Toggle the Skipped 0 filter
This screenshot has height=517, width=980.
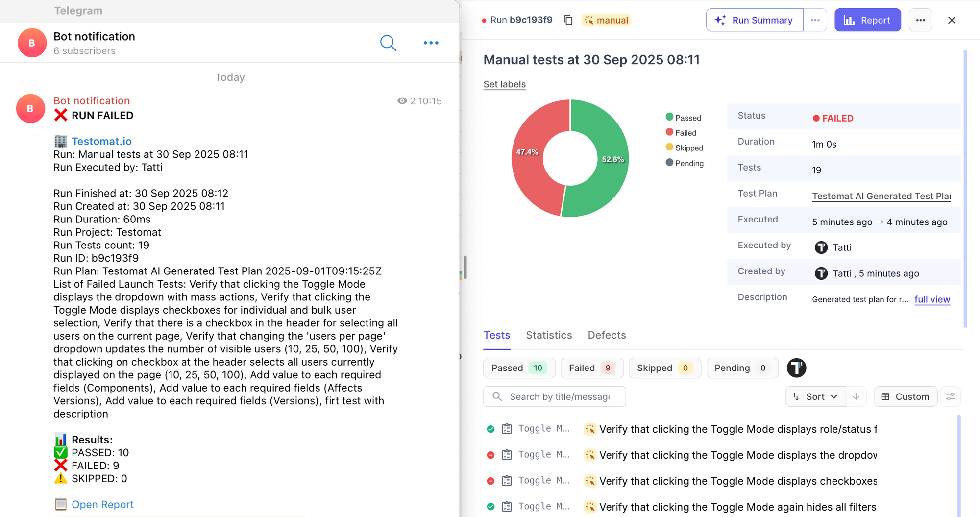click(664, 368)
